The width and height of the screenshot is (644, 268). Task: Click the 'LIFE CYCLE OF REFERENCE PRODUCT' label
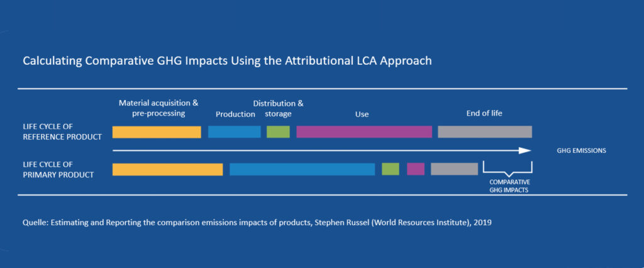pos(62,132)
